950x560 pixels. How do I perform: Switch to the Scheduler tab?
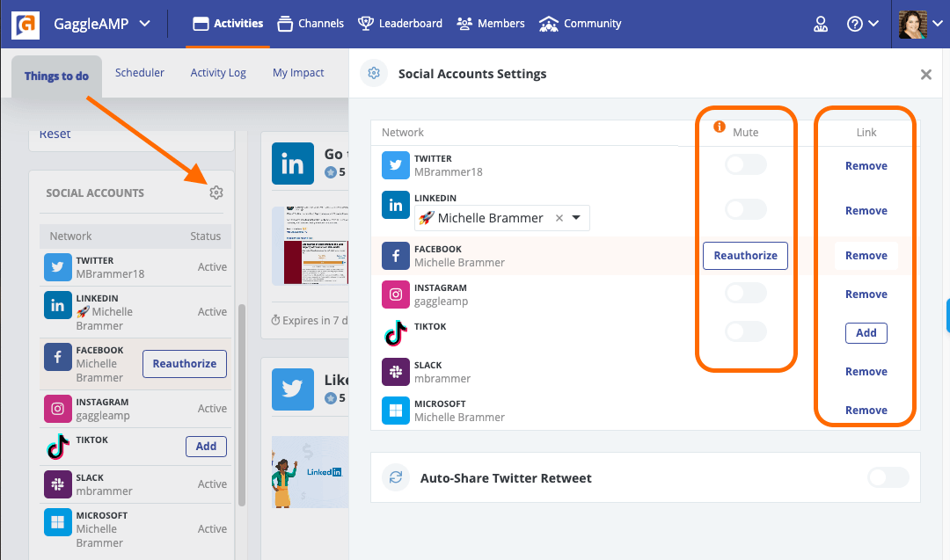pos(139,73)
